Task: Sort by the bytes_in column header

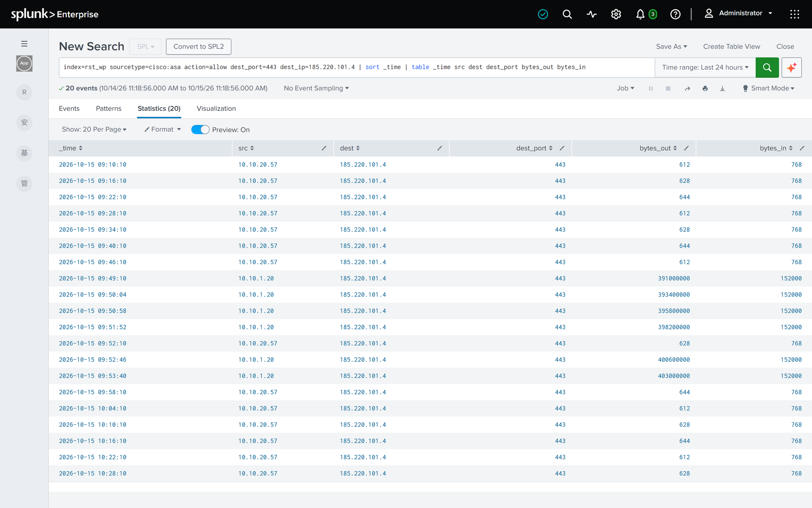Action: (776, 148)
